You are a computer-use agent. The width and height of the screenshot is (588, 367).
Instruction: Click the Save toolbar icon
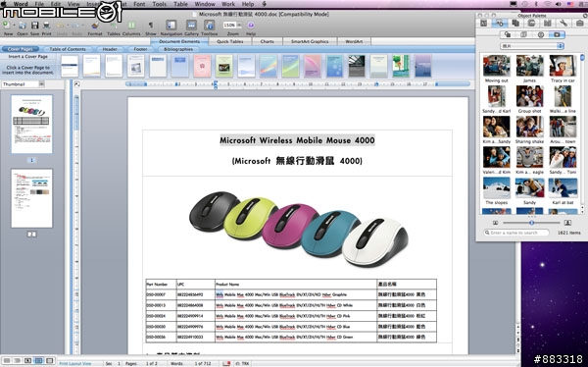(34, 26)
